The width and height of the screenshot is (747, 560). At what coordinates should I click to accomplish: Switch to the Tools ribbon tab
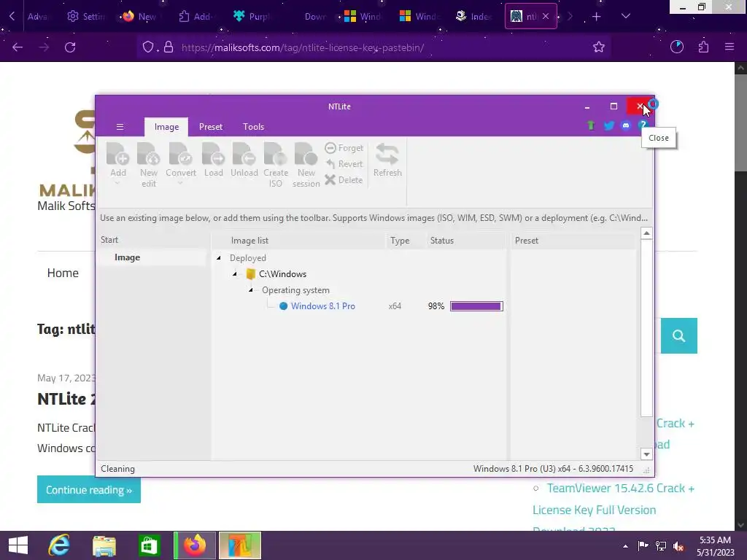[253, 127]
